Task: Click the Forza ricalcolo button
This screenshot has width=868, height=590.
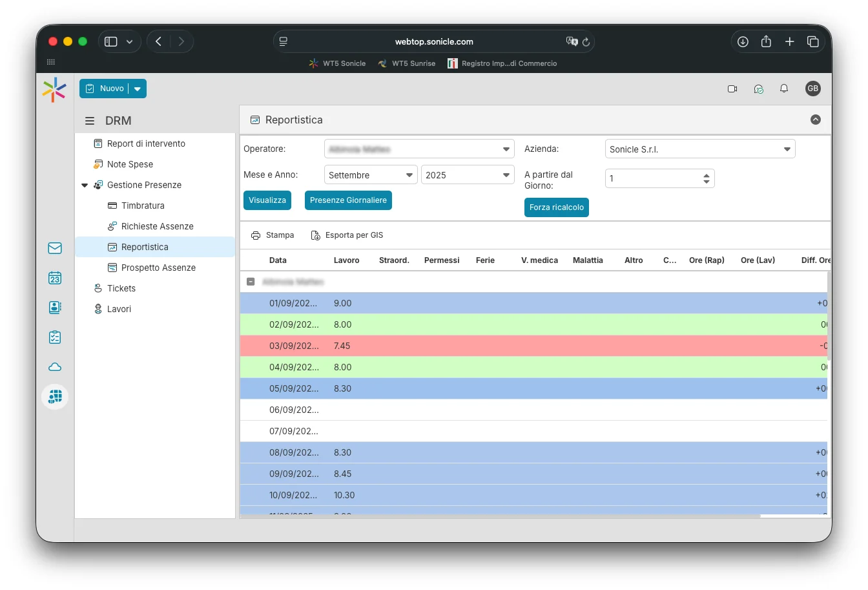Action: click(x=556, y=207)
